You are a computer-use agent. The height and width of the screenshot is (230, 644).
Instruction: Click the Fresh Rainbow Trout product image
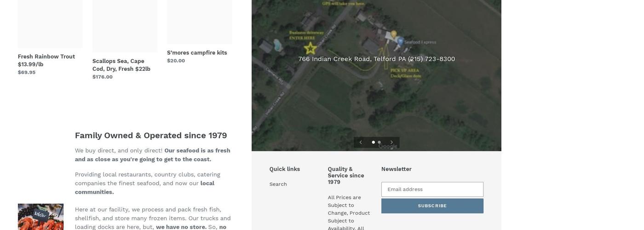[50, 23]
